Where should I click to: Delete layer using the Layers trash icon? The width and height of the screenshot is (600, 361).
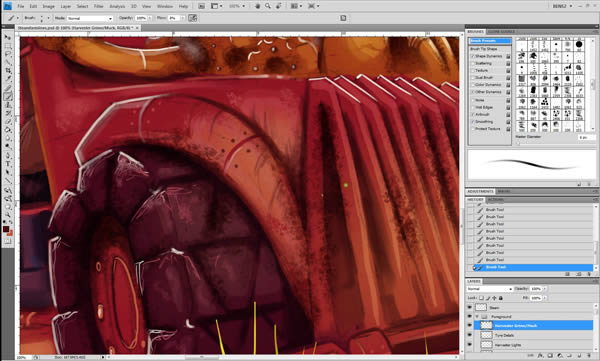[x=589, y=356]
